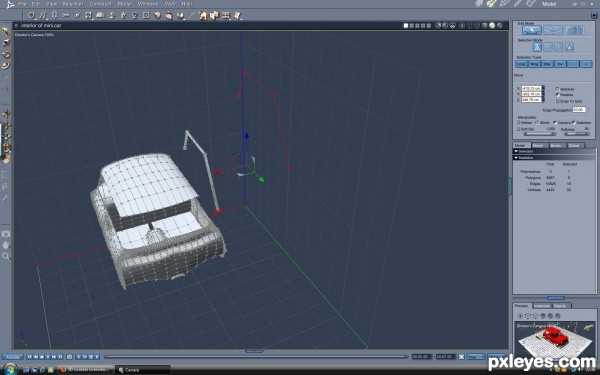Click the Btw selection tool button

click(547, 64)
